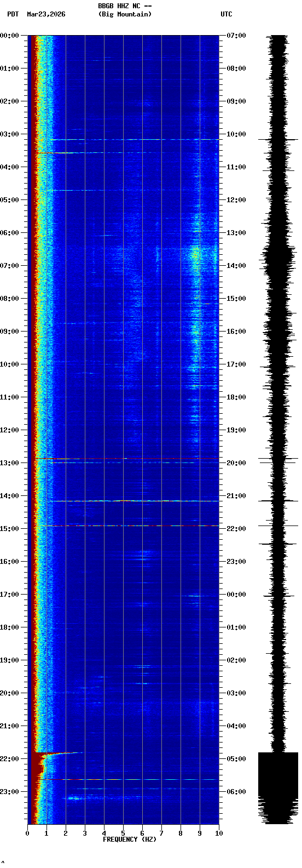Viewport: 302px width, 868px height.
Task: Click PDT axis label "00:00"
Action: (9, 36)
